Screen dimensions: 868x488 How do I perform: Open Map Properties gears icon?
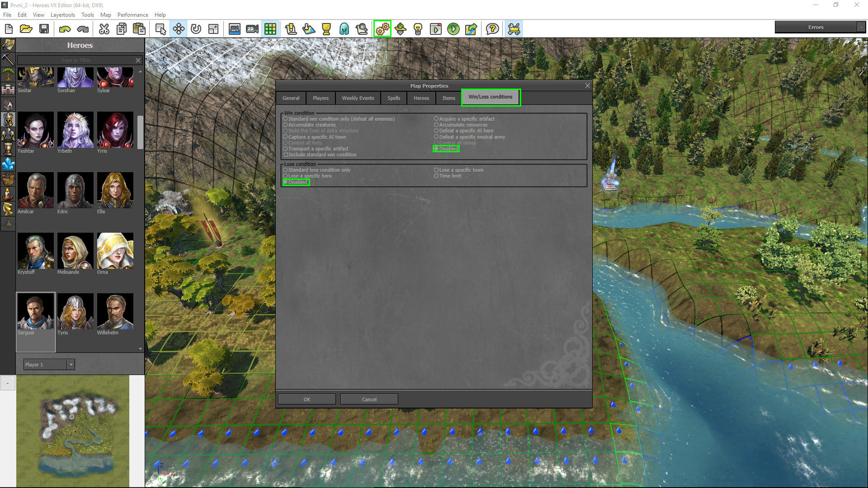(x=382, y=29)
